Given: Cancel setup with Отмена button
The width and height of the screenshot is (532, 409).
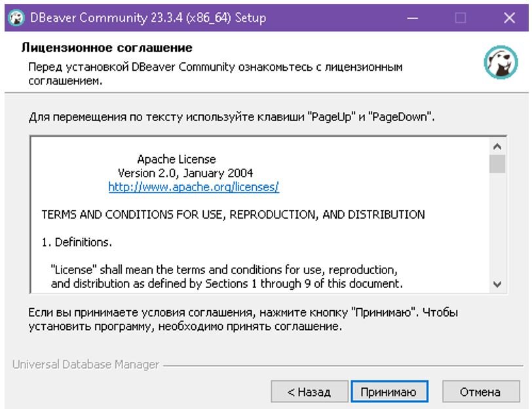Looking at the screenshot, I should (481, 392).
